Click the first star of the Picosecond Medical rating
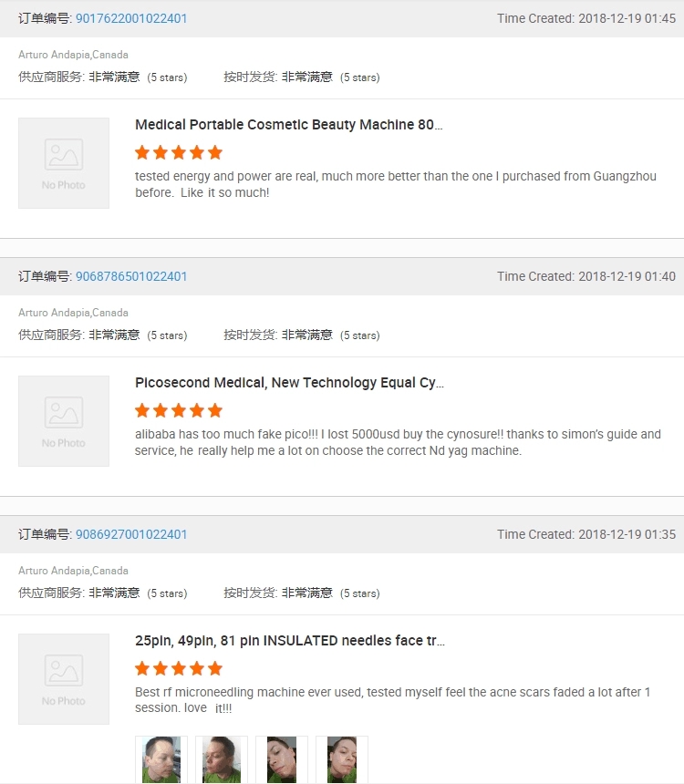 tap(142, 410)
